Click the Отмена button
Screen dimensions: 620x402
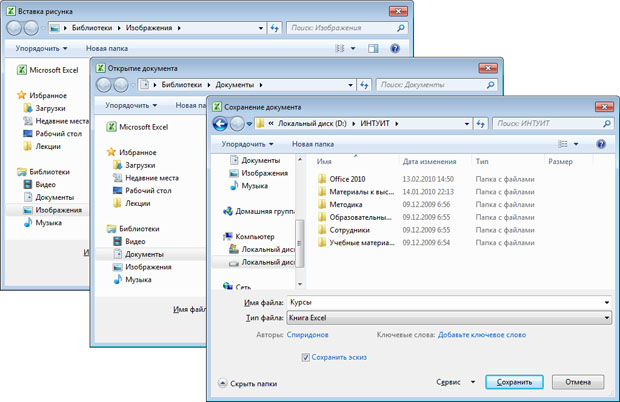click(x=577, y=382)
